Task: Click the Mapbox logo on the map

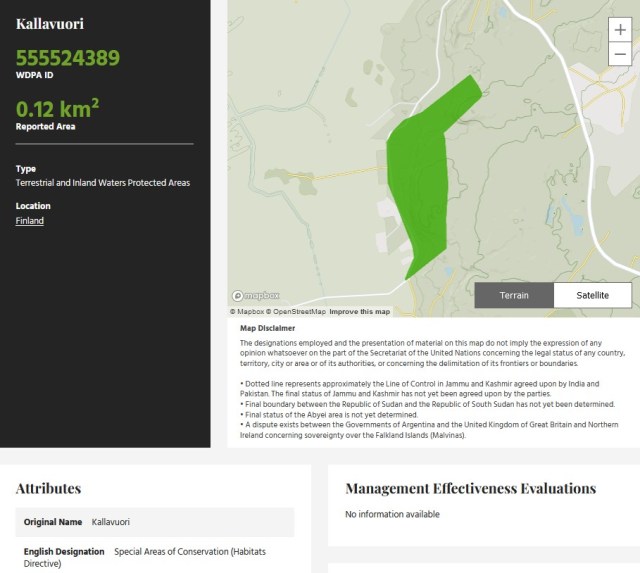Action: [x=256, y=296]
